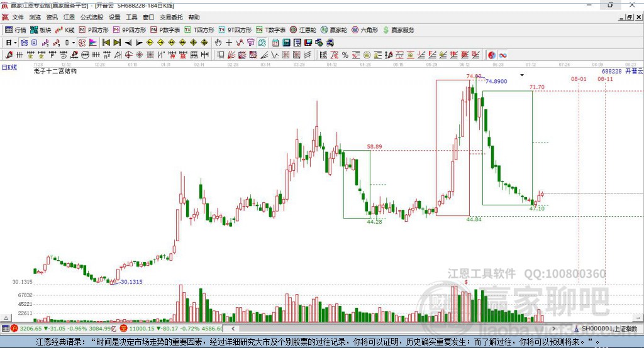Click the 08-01 date marker line label
The image size is (644, 348).
pyautogui.click(x=579, y=79)
